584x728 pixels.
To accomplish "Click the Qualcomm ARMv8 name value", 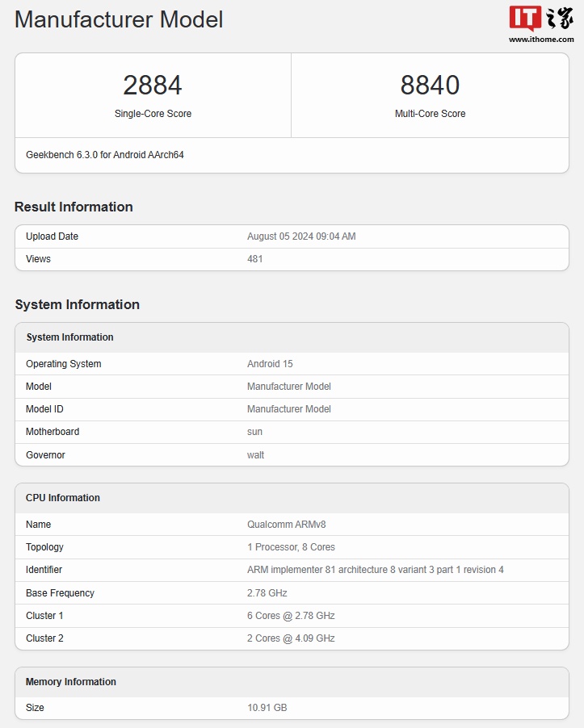I will (286, 525).
